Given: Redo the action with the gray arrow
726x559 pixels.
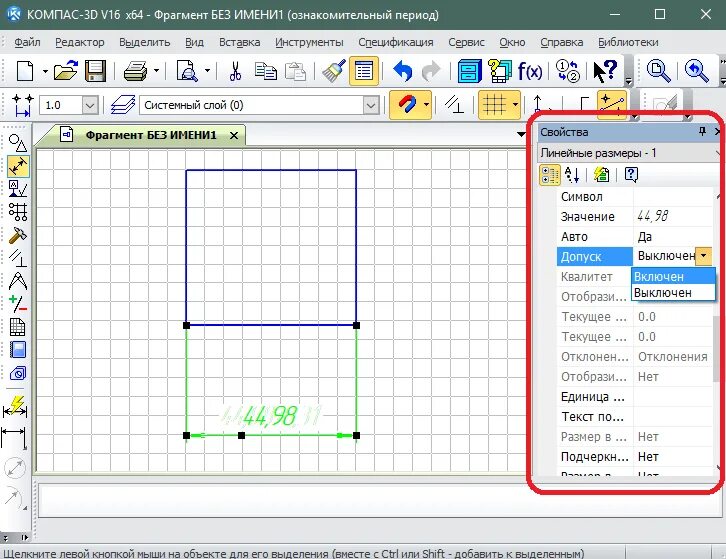Looking at the screenshot, I should click(432, 71).
